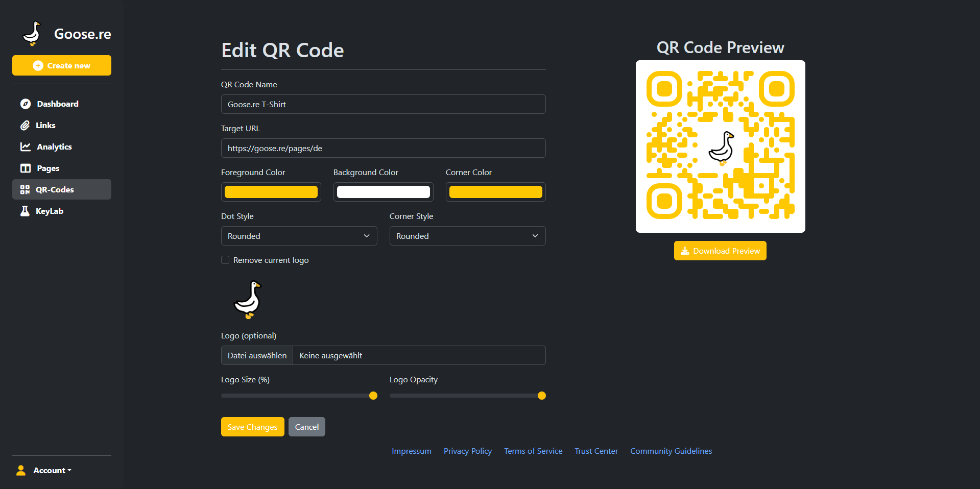Viewport: 980px width, 489px height.
Task: Click Download Preview
Action: [x=720, y=251]
